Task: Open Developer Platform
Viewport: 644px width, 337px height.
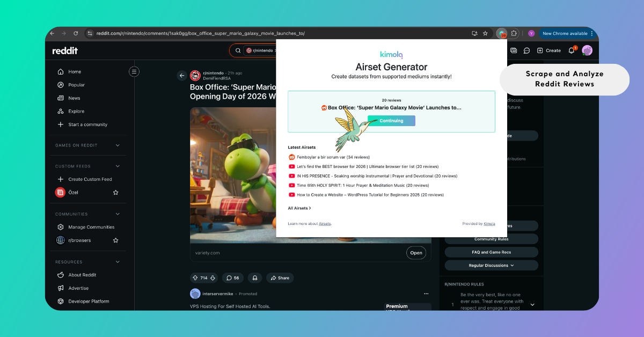Action: (89, 302)
